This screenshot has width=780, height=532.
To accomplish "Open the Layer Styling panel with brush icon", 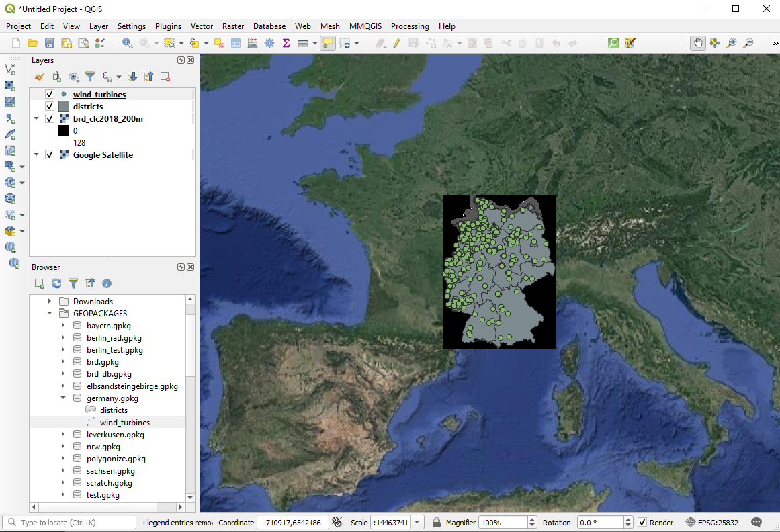I will point(40,77).
